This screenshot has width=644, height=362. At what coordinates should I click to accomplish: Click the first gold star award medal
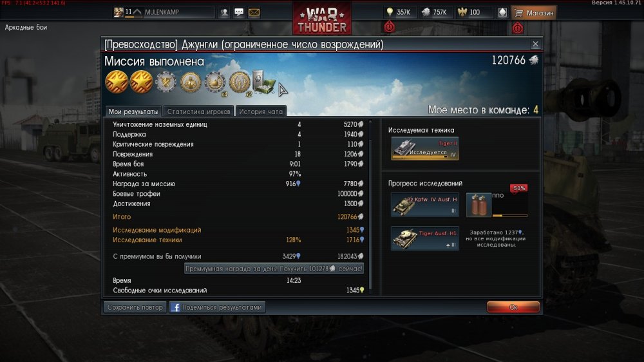117,82
